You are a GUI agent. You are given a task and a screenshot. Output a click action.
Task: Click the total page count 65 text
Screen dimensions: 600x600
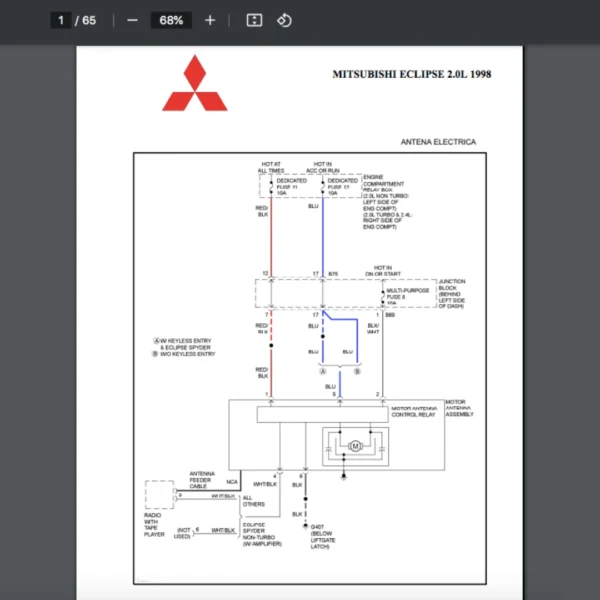89,20
